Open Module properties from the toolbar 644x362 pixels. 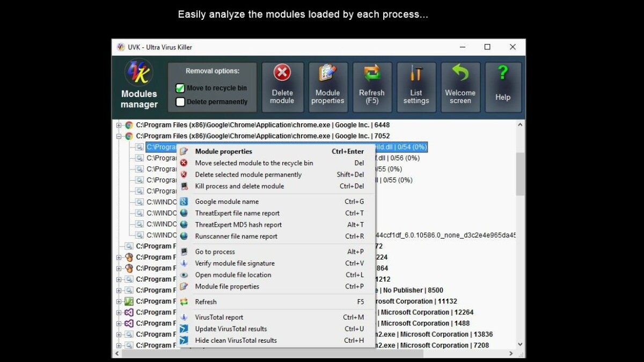(328, 87)
